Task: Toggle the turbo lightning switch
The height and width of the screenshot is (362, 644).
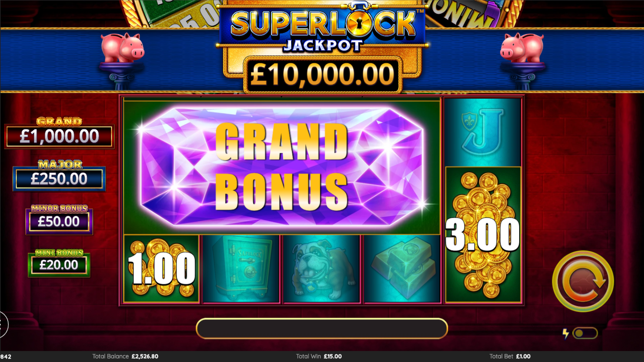Action: (585, 333)
